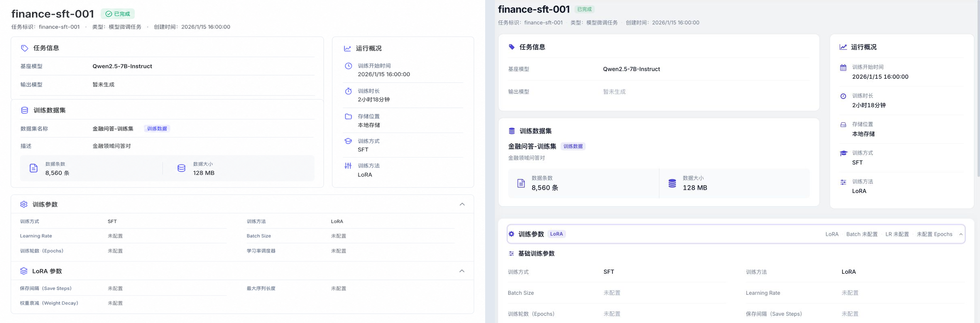Click the drive icon beside 存储位置 in right page
The image size is (980, 323).
[843, 125]
